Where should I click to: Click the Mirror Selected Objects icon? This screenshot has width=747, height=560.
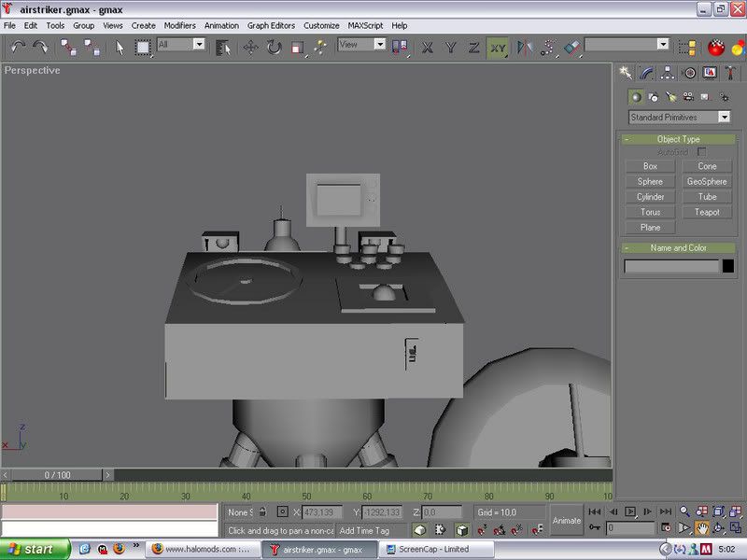coord(525,48)
